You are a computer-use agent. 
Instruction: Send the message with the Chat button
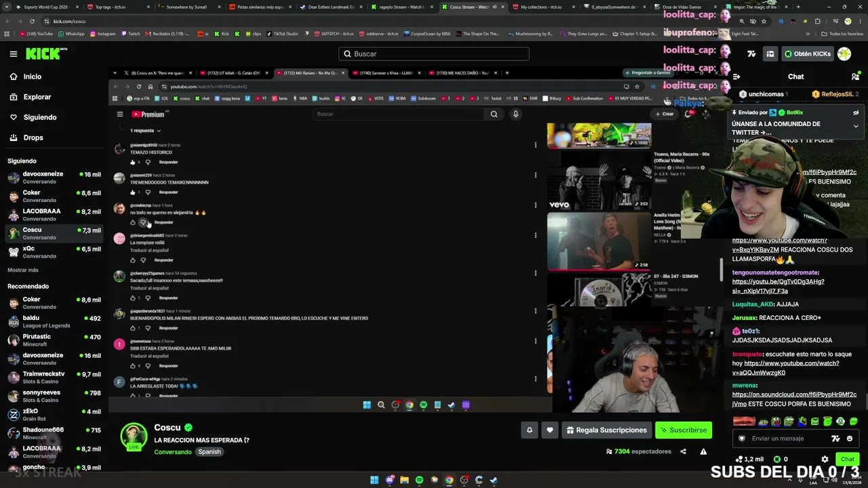tap(848, 459)
